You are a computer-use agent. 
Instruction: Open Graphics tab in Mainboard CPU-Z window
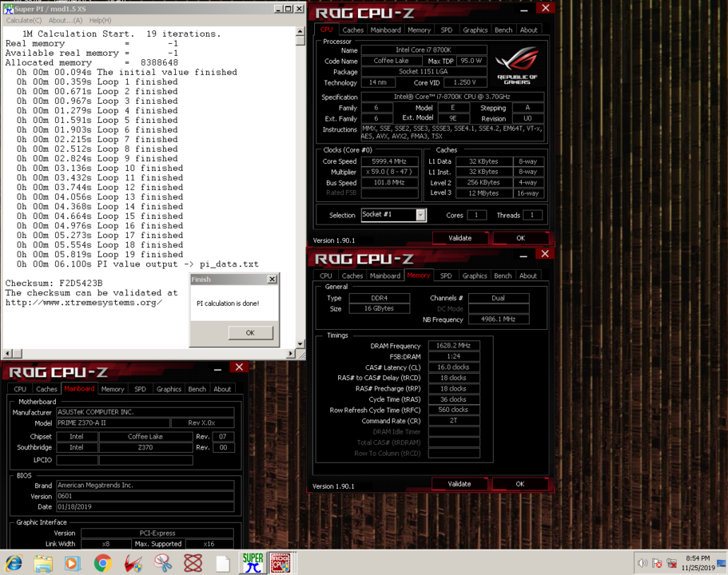point(169,389)
